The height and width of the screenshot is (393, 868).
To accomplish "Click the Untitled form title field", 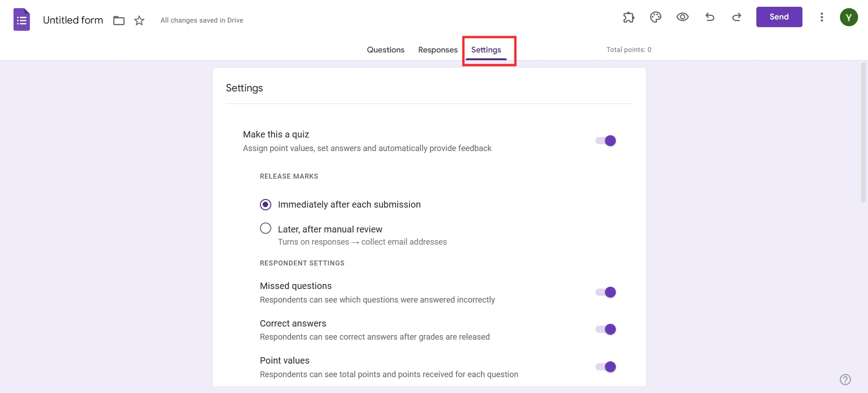I will click(73, 20).
